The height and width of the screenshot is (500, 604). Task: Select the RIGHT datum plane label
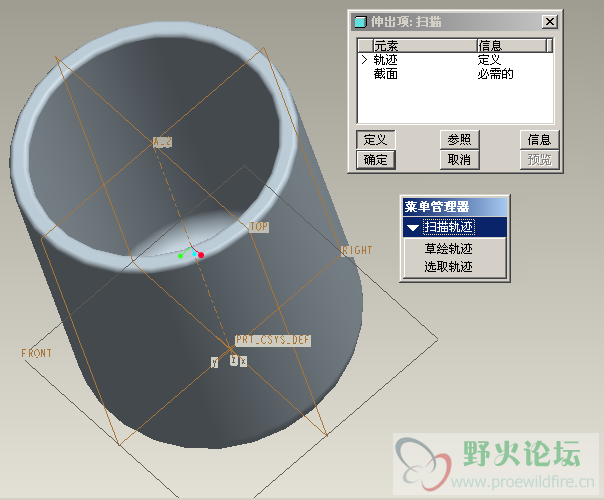pos(357,250)
